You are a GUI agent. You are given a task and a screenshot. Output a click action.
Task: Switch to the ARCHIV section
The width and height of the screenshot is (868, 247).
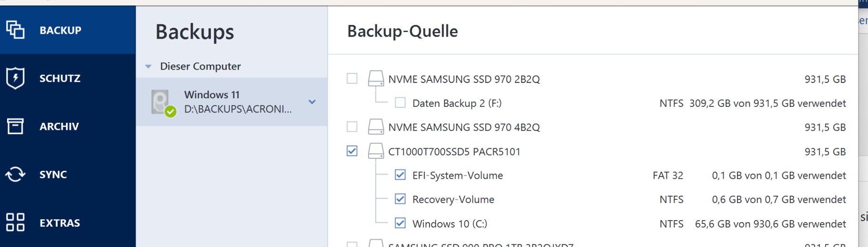pos(59,127)
